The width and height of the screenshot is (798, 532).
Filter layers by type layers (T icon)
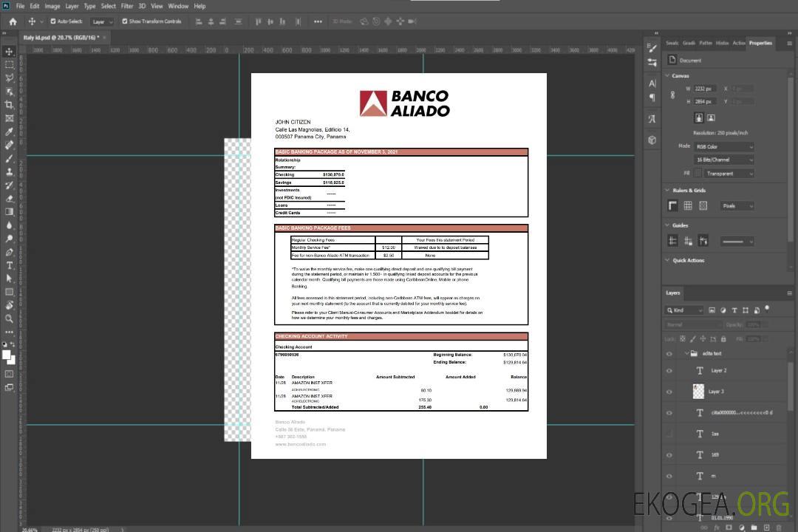pyautogui.click(x=734, y=310)
